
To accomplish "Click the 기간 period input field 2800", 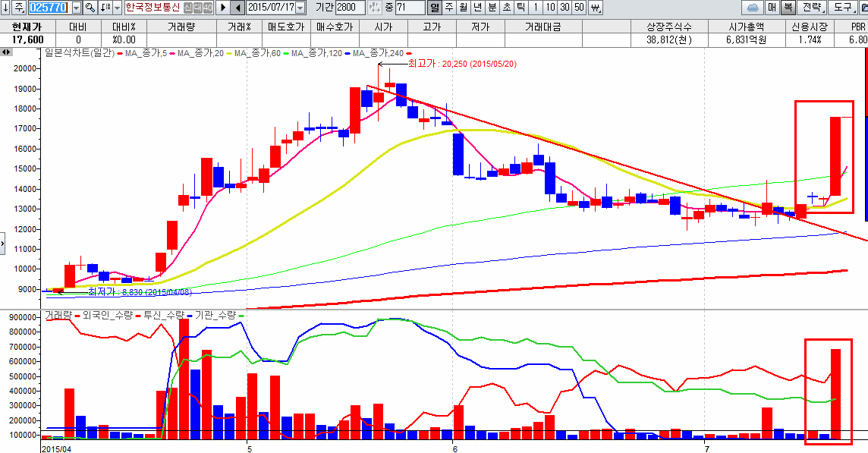I will coord(349,8).
